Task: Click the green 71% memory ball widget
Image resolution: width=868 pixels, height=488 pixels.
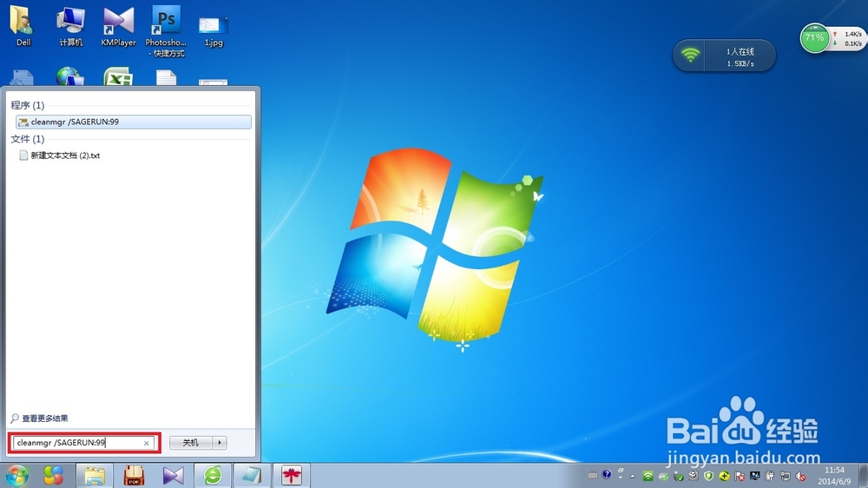Action: point(815,39)
